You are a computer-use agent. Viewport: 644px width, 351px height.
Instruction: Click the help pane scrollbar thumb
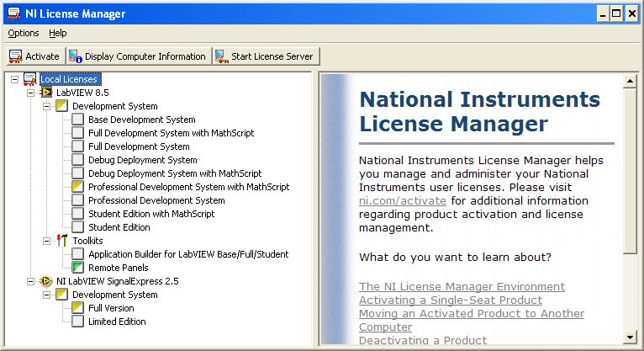[x=630, y=171]
